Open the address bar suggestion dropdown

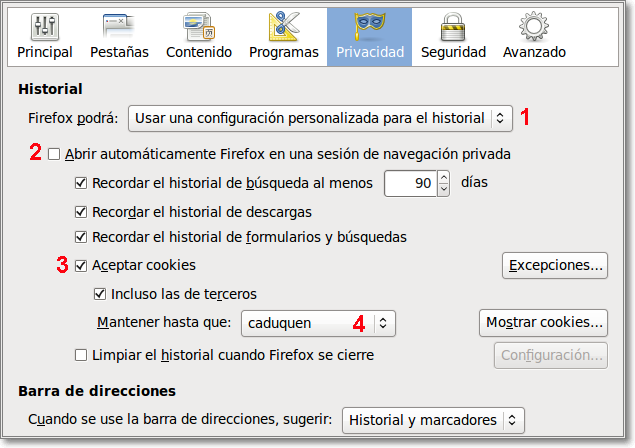(x=433, y=420)
